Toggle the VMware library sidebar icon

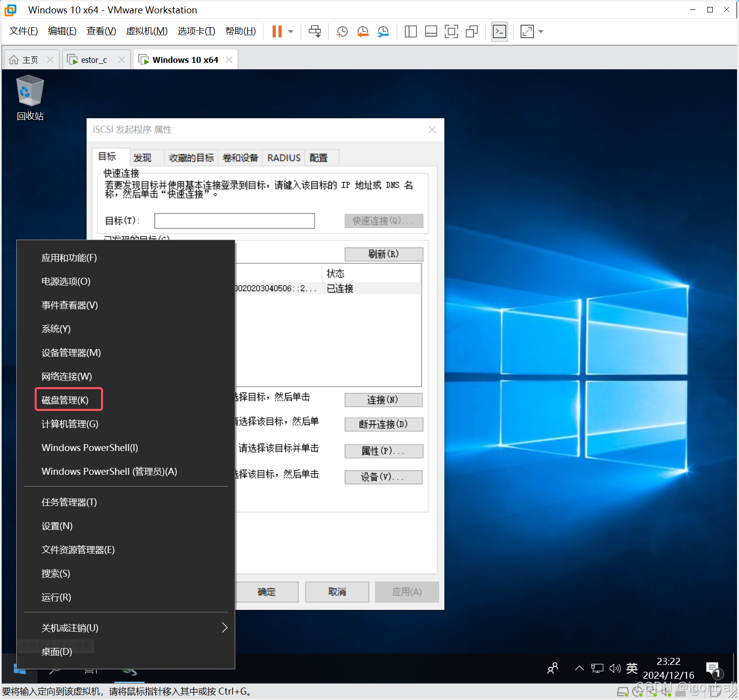tap(411, 32)
